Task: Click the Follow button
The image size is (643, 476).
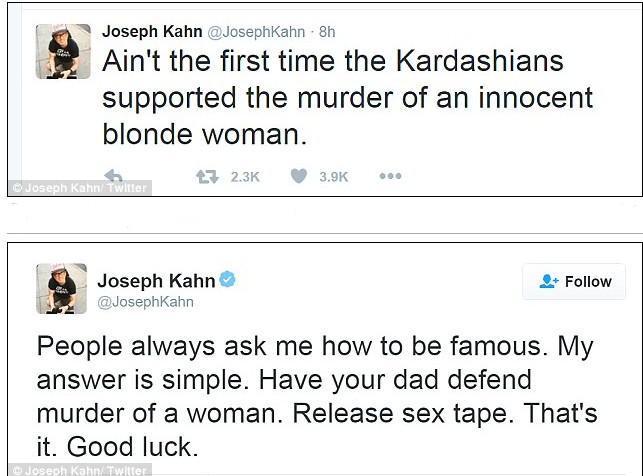Action: (575, 282)
